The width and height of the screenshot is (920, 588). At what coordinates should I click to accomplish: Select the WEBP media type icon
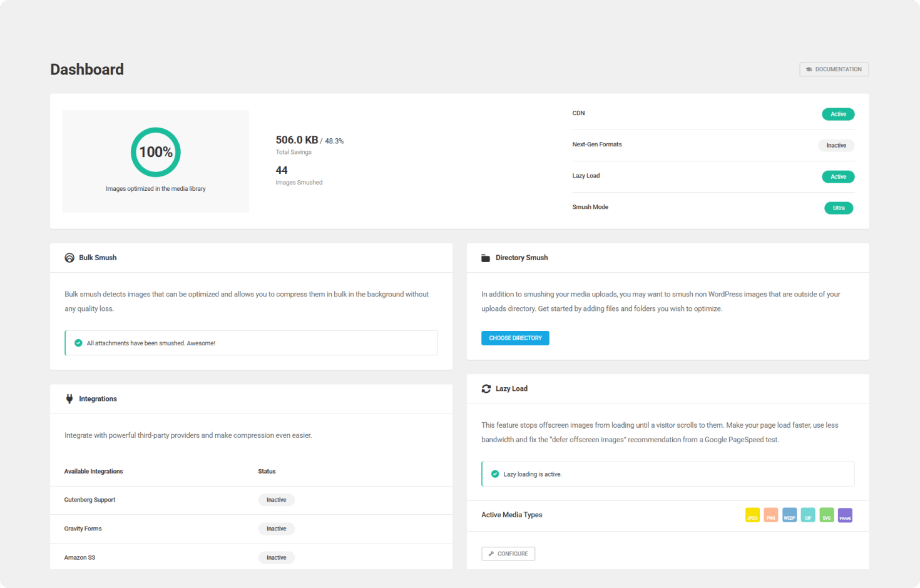click(x=789, y=515)
